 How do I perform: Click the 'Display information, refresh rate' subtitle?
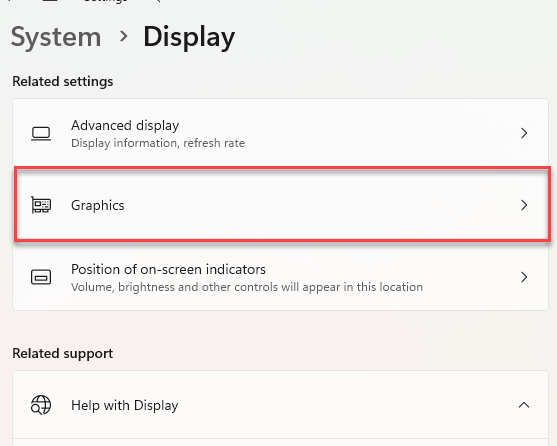158,143
